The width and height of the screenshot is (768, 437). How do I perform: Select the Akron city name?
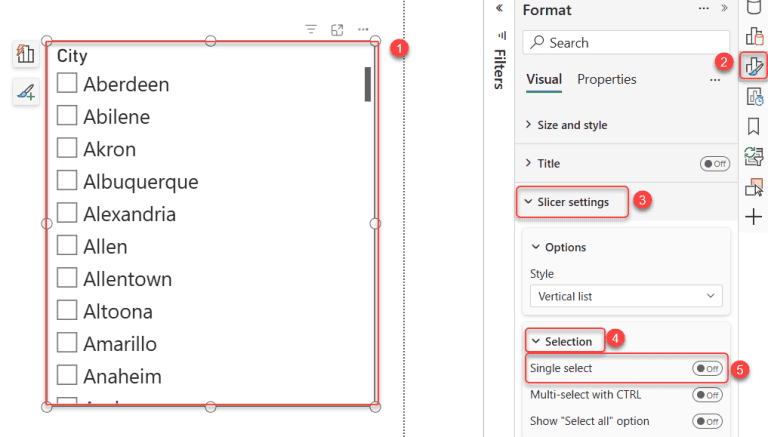tap(109, 149)
